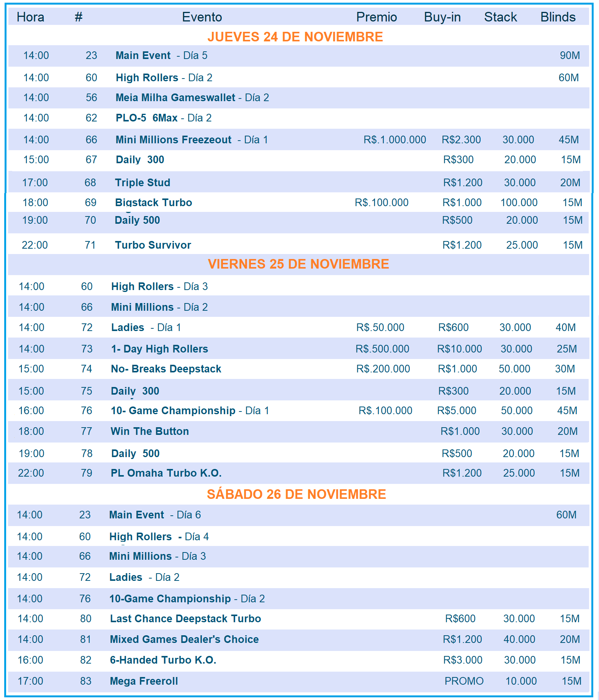Select Mixed Games stack 40.000

point(519,639)
